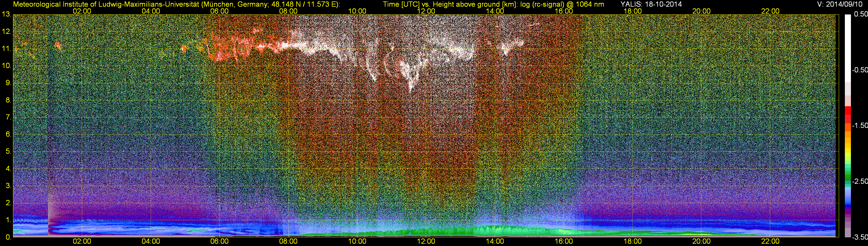
Task: Click the 02:00 label on the top time axis
Action: pos(82,11)
